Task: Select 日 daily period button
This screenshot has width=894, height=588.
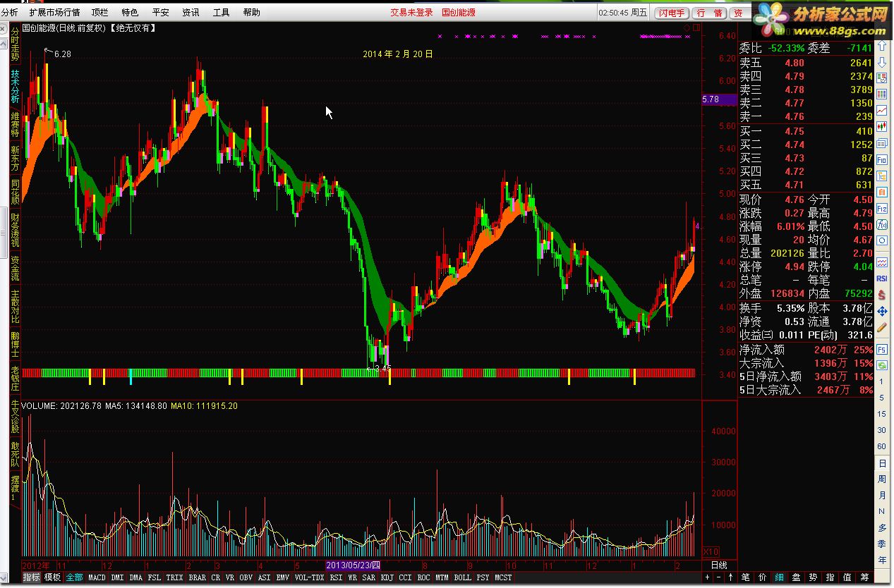Action: coord(882,463)
